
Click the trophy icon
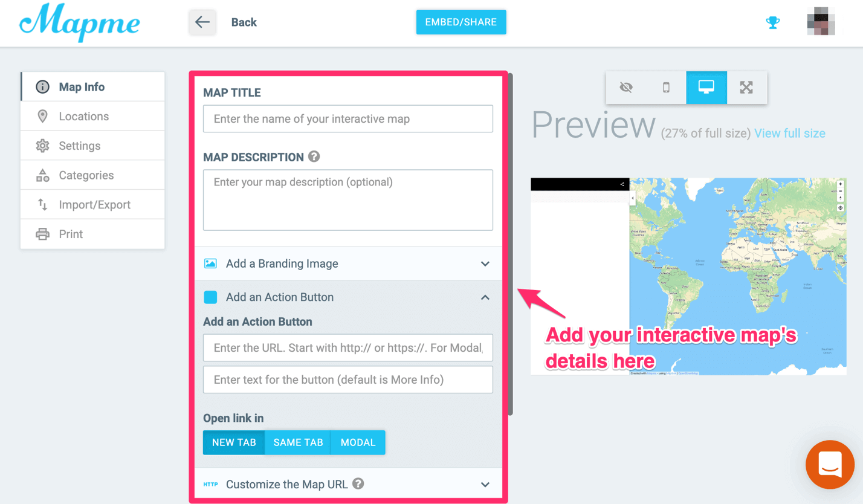(x=773, y=22)
